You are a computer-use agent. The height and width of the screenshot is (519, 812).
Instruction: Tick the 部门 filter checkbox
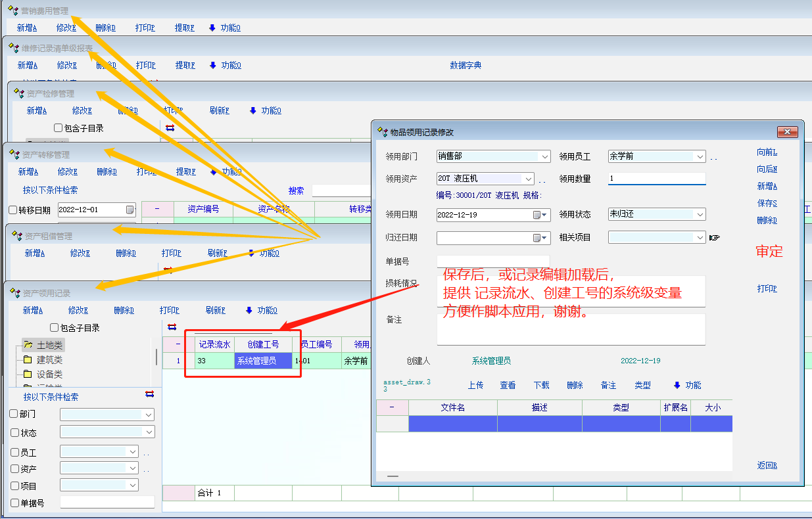tap(14, 415)
